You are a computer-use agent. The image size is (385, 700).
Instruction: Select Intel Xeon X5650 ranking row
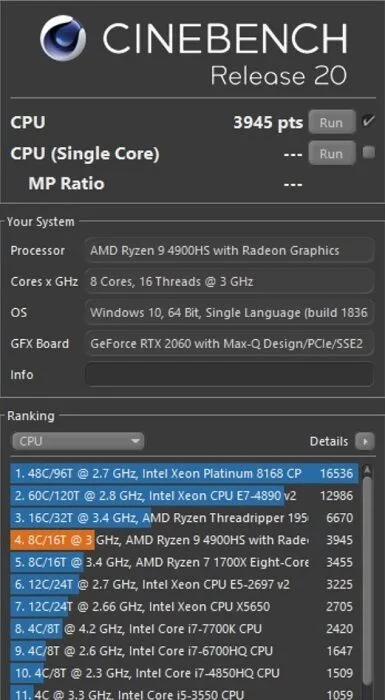pos(184,606)
